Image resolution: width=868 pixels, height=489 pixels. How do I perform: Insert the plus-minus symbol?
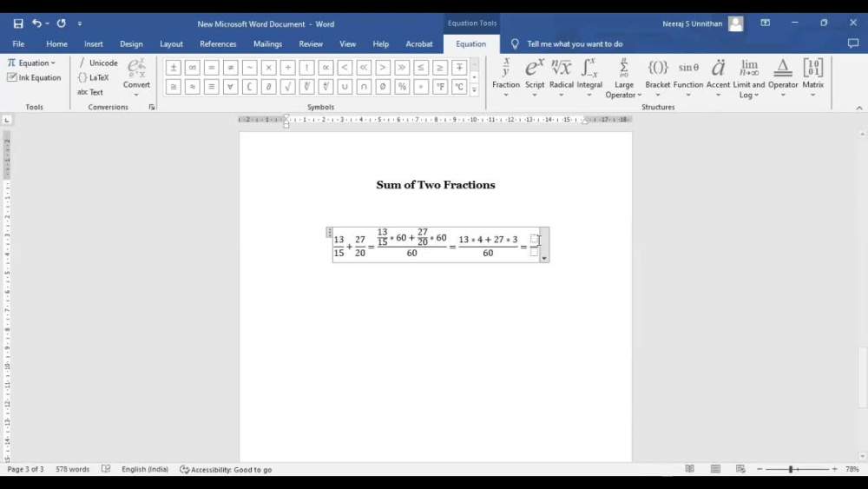(174, 68)
